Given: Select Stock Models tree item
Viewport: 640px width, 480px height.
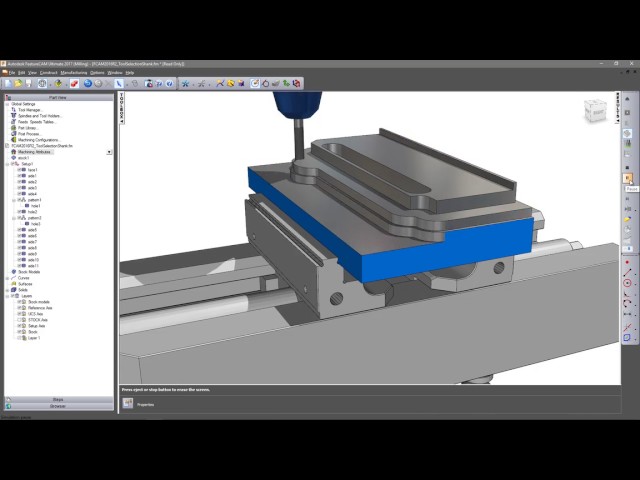Looking at the screenshot, I should [x=29, y=272].
